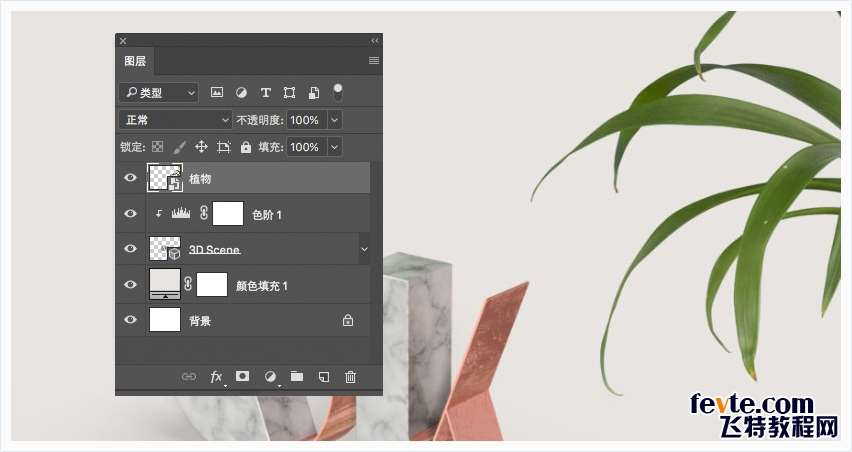The image size is (852, 452).
Task: Filter layers by adjustment layer icon
Action: tap(241, 93)
